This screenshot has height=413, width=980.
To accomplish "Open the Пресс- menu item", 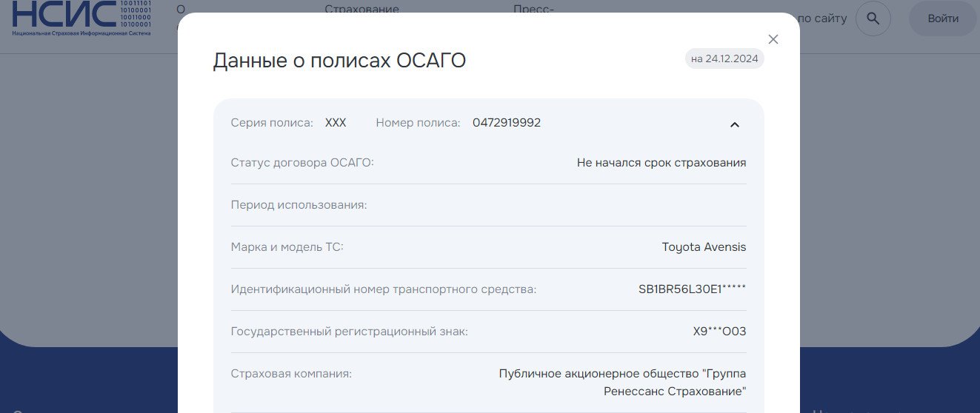I will coord(533,10).
